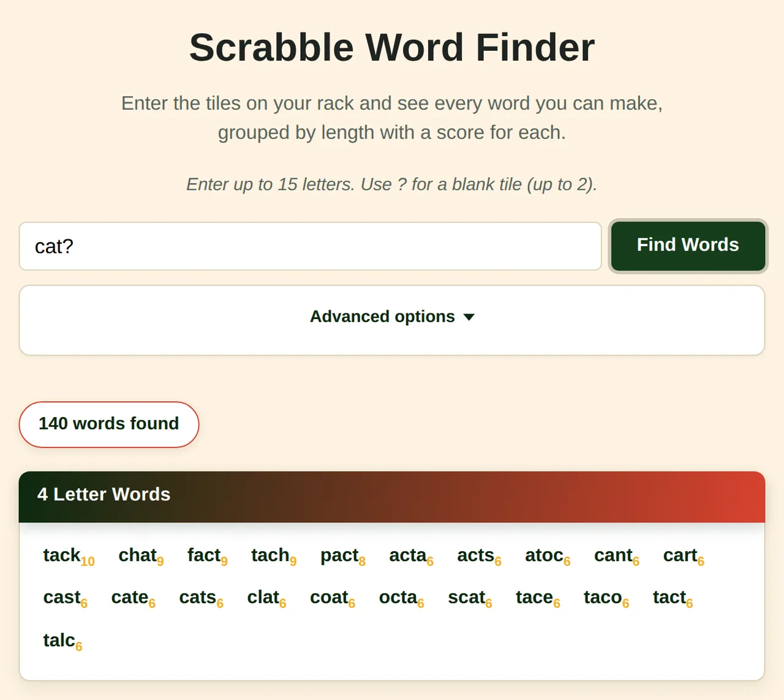Choose the word acta
Screen dimensions: 784x700
(411, 555)
